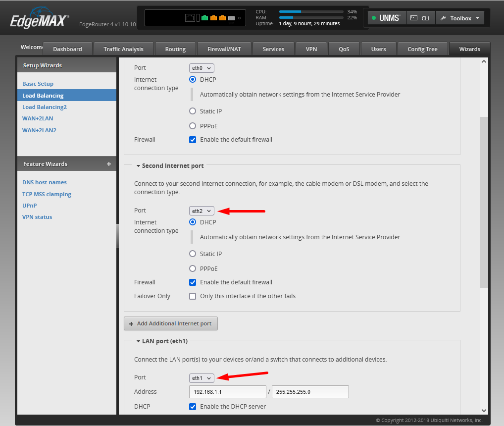This screenshot has height=426, width=504.
Task: Open the eth2 port dropdown
Action: [202, 211]
